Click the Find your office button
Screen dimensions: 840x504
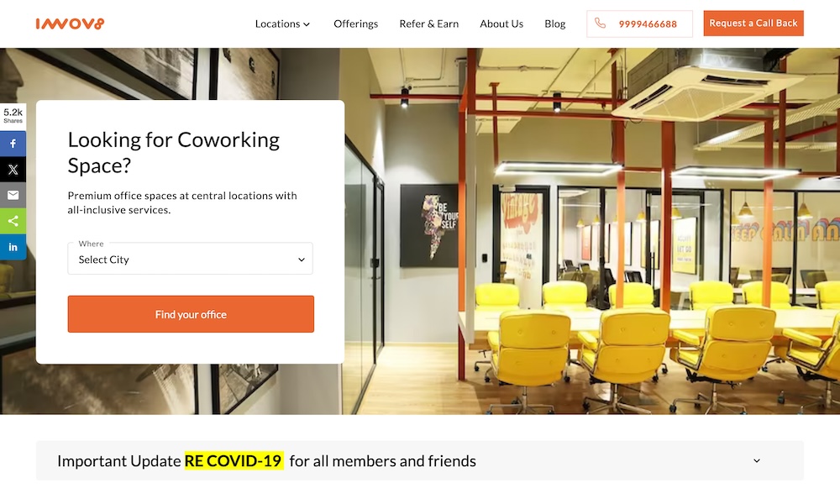191,314
